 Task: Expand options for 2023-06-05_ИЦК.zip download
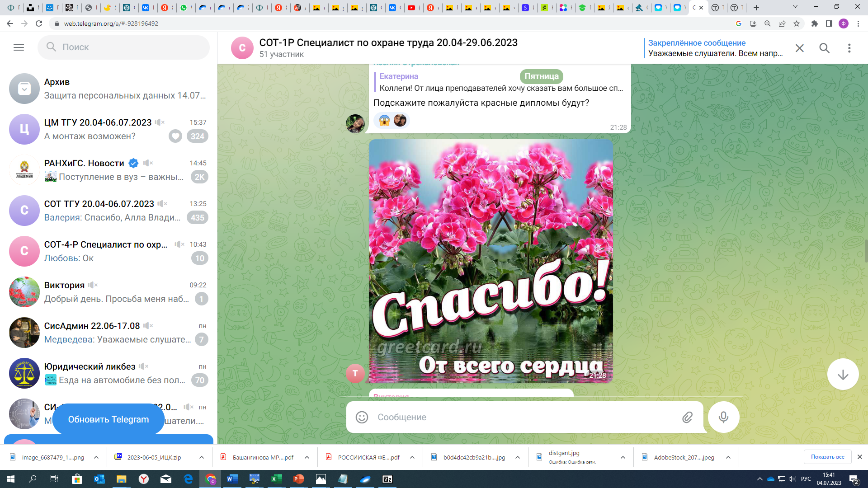point(201,457)
